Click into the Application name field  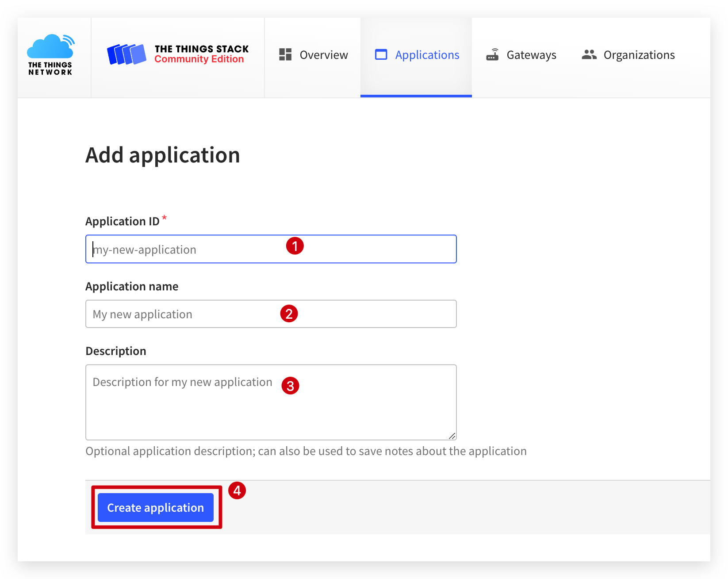(x=271, y=314)
